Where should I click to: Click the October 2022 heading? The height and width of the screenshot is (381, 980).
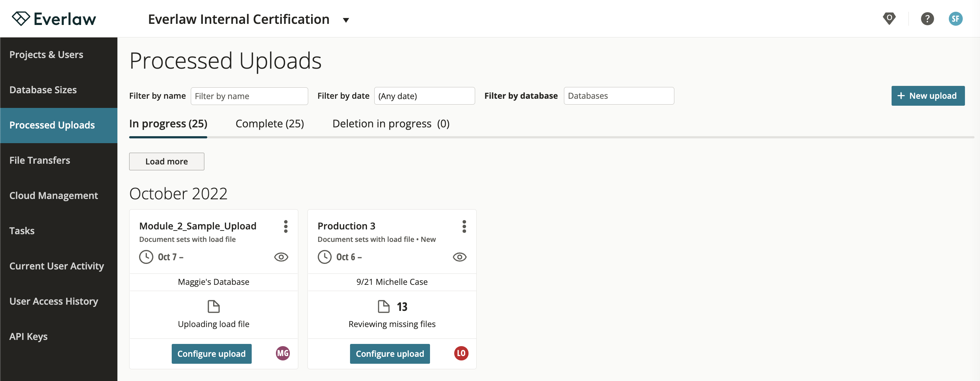coord(178,194)
